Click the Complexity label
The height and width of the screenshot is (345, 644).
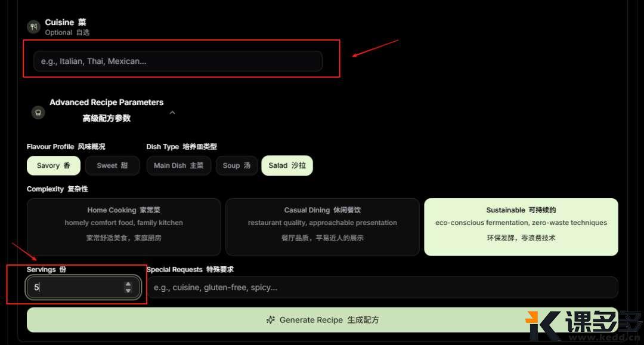point(57,189)
